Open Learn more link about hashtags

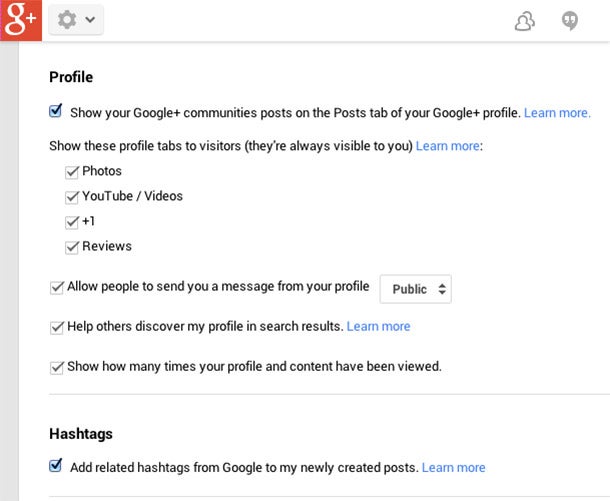pyautogui.click(x=454, y=467)
